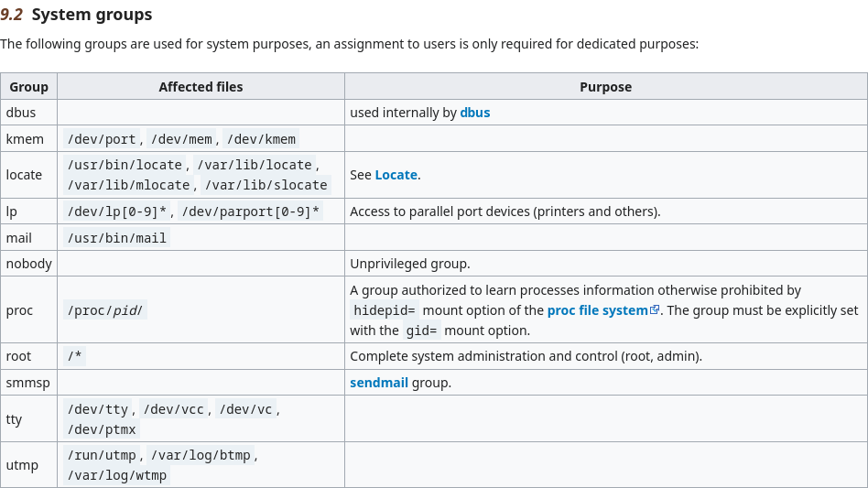Click the /usr/bin/locate path

[125, 165]
